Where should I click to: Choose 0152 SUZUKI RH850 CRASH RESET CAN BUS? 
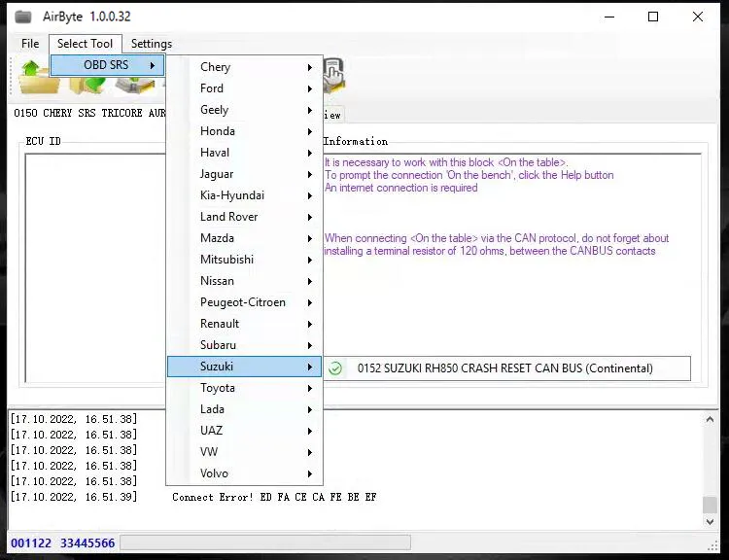coord(504,368)
